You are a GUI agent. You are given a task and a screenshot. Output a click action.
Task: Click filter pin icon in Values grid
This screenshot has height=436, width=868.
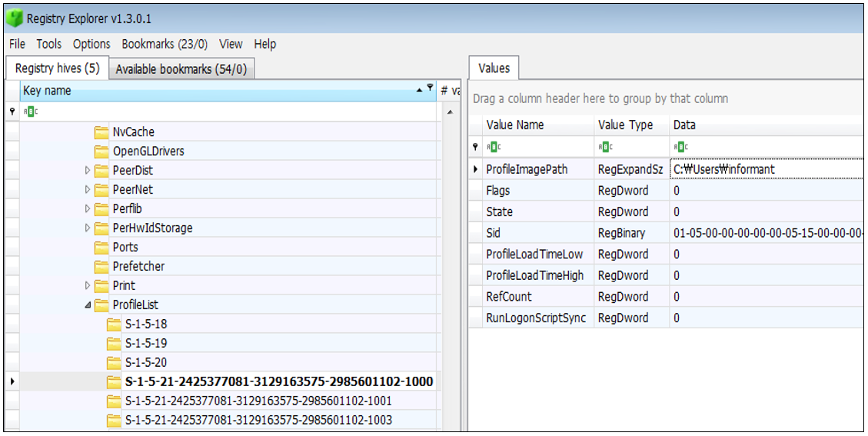click(x=475, y=147)
